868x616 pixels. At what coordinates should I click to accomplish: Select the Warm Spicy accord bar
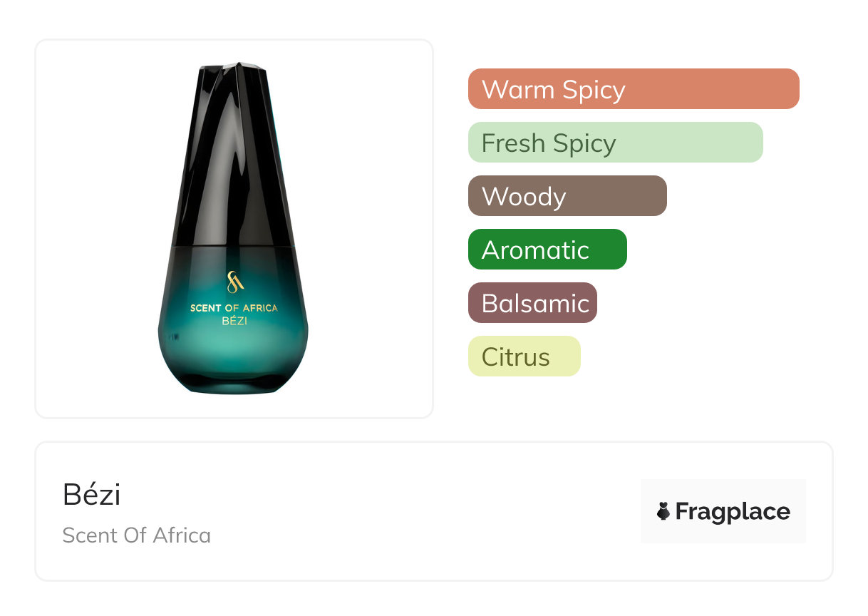click(633, 89)
